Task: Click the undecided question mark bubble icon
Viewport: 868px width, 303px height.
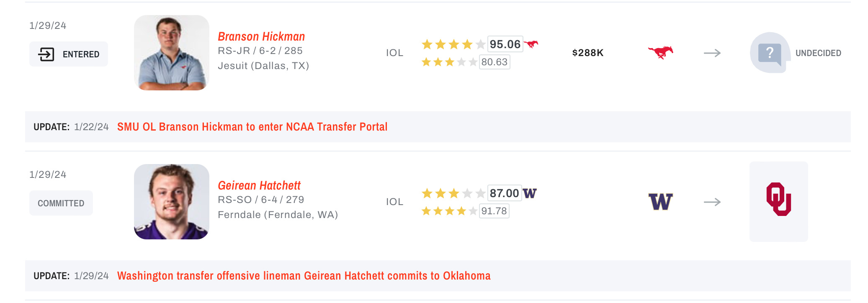Action: click(770, 53)
